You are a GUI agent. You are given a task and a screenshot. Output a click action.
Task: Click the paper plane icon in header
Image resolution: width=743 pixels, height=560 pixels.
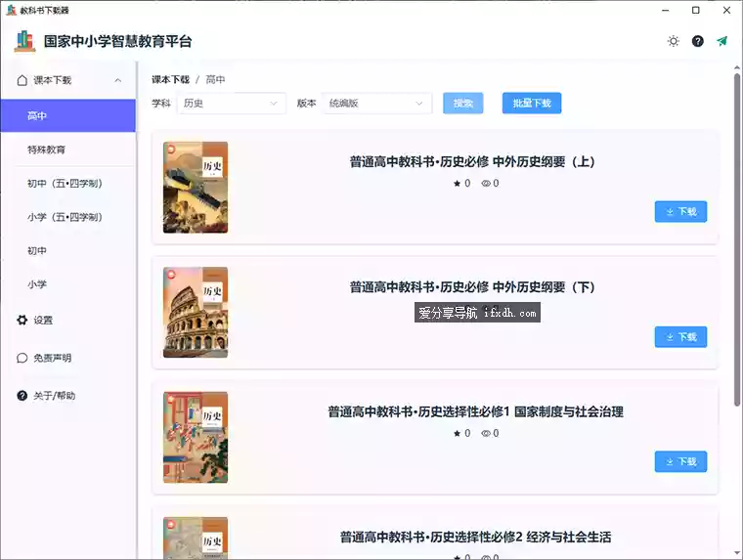pyautogui.click(x=721, y=41)
